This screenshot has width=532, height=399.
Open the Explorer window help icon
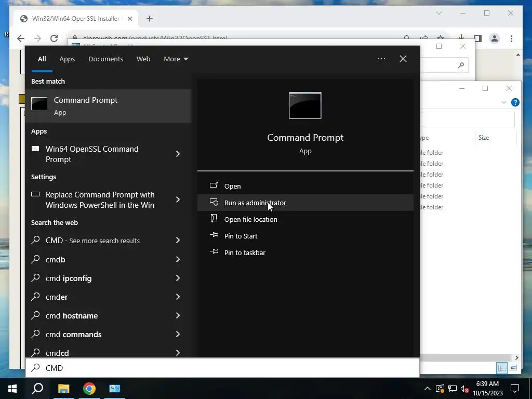tap(515, 102)
